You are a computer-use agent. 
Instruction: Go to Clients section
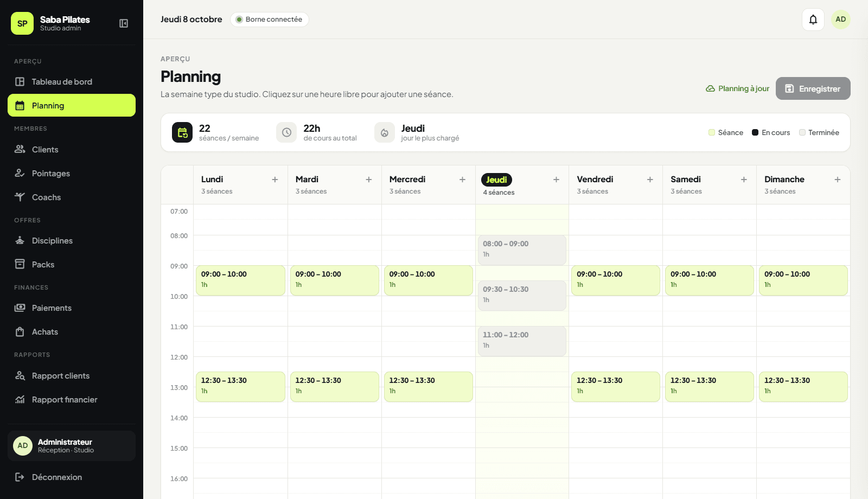(x=72, y=150)
